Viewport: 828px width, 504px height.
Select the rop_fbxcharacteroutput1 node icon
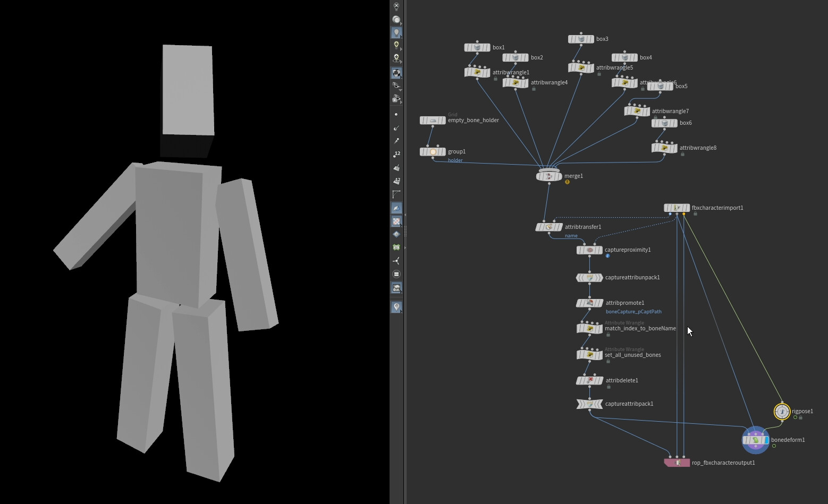(677, 463)
